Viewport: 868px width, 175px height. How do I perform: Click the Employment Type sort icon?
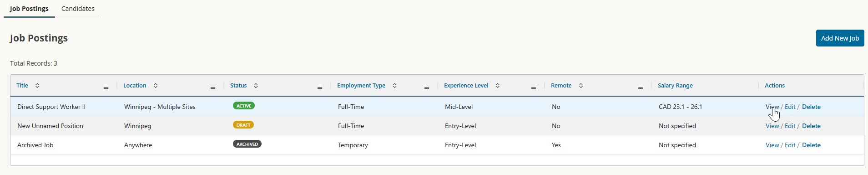[394, 86]
